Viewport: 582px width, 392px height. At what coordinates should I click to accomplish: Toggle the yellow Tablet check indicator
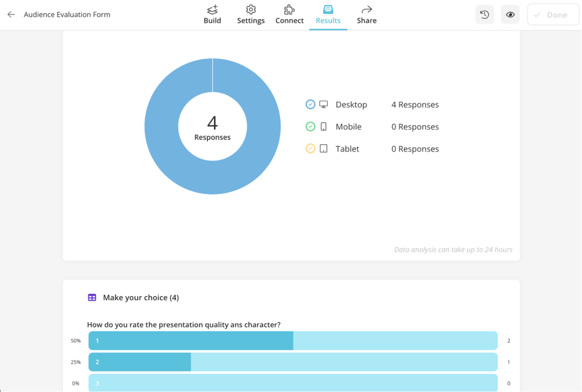click(311, 148)
